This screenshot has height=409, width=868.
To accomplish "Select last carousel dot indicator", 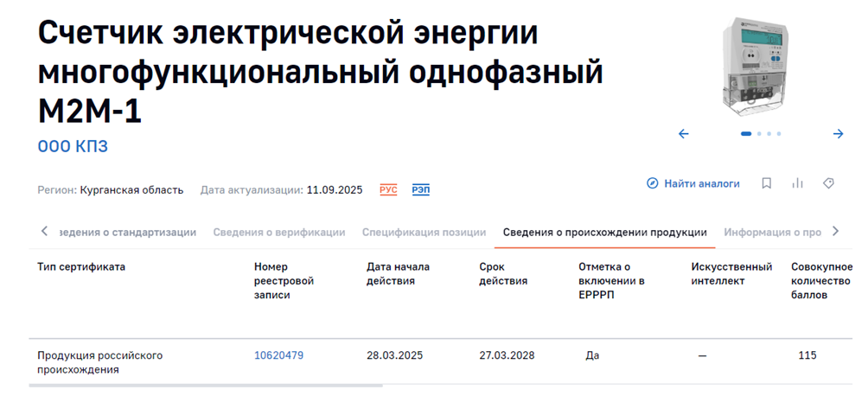I will click(778, 133).
